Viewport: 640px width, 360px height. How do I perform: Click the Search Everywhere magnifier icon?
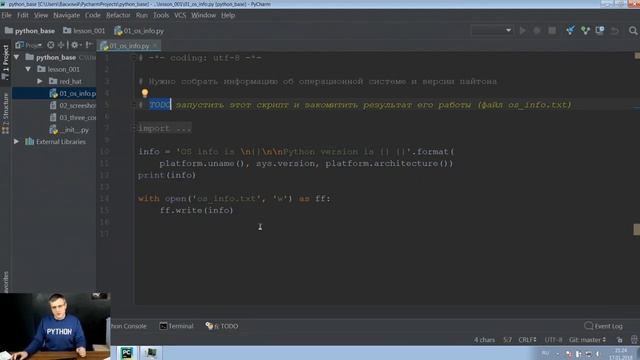(x=633, y=30)
